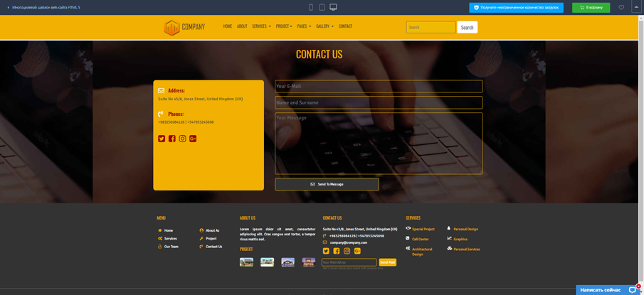Select the tablet preview icon
Viewport: 644px width, 295px height.
click(322, 7)
